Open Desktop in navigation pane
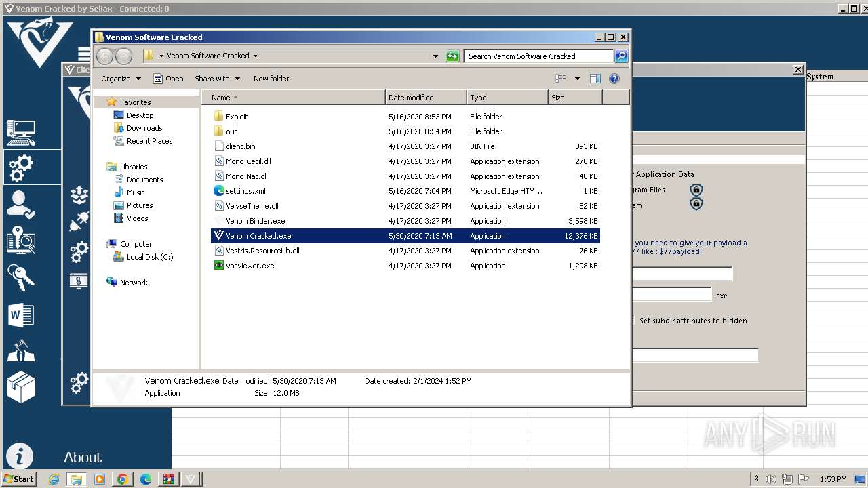 tap(140, 115)
